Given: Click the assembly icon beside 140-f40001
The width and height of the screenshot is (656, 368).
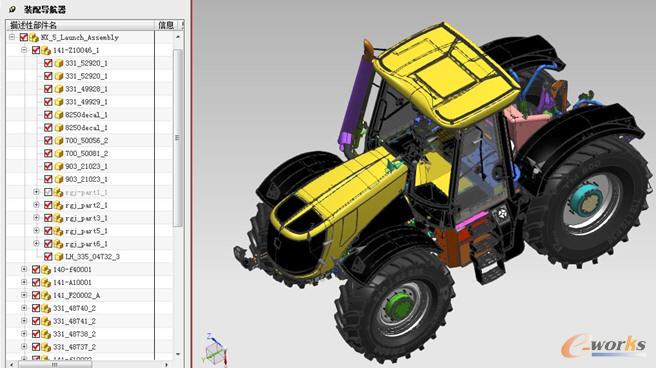Looking at the screenshot, I should (x=46, y=270).
